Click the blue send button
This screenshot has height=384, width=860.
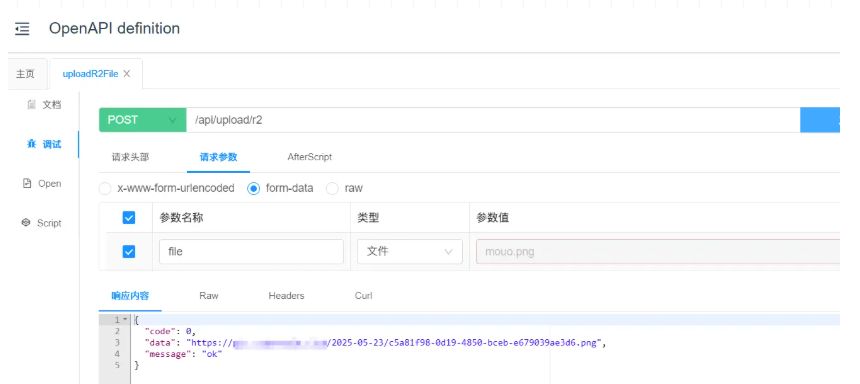tap(820, 120)
